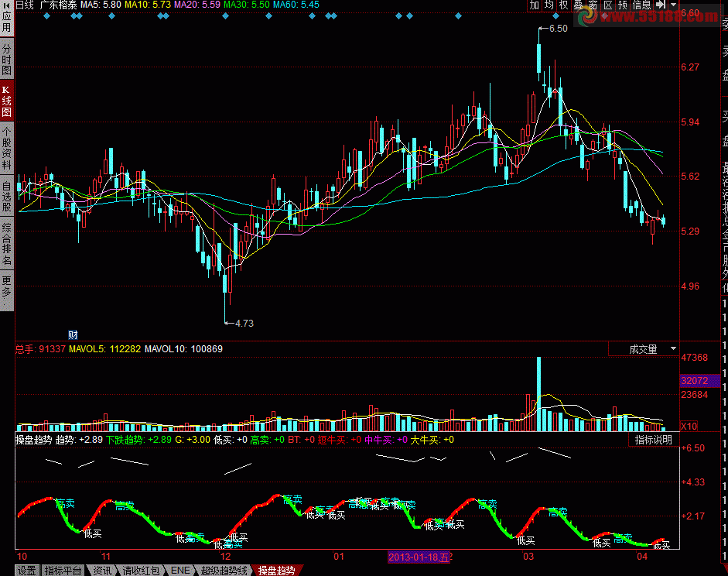
Task: Click the 叠 overlay toolbar button
Action: (578, 5)
